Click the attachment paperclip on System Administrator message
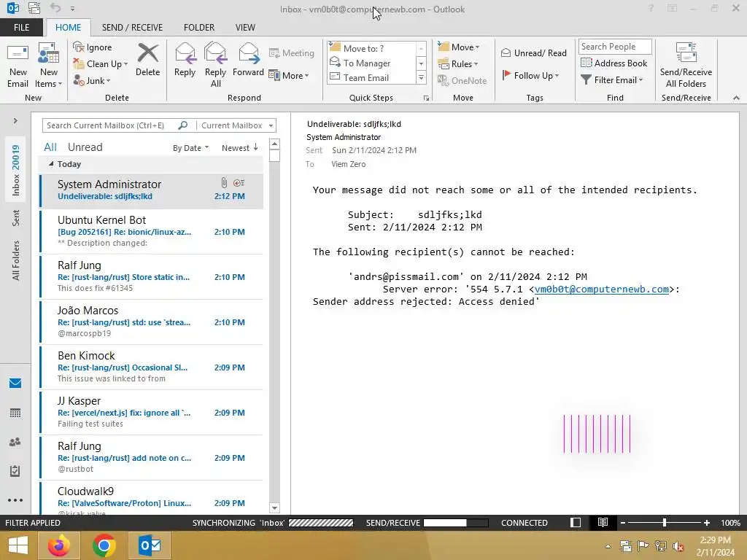 tap(224, 182)
